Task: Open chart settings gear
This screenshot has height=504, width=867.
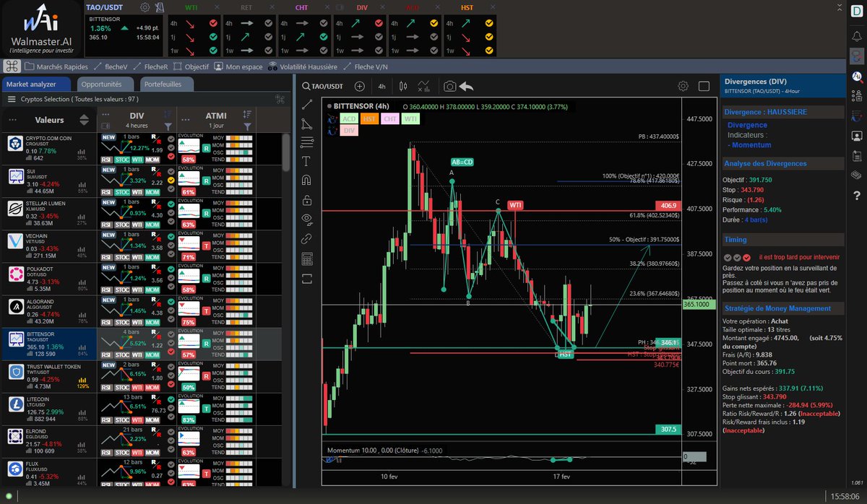Action: (683, 87)
